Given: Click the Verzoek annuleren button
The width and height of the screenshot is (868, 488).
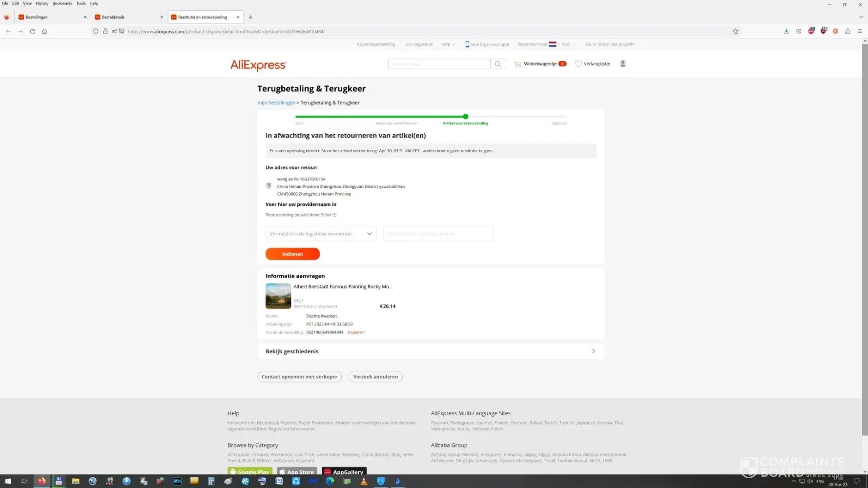Looking at the screenshot, I should click(x=375, y=377).
